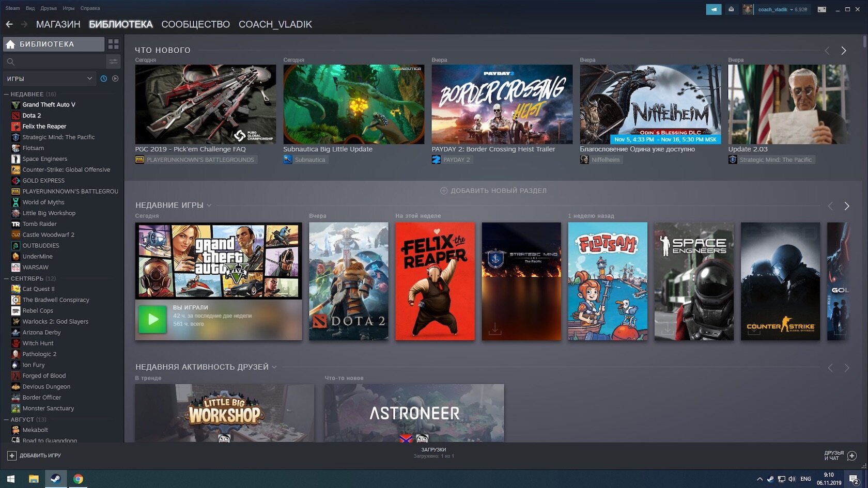Click the Niffelheim news tag
Viewport: 868px width, 488px height.
600,160
